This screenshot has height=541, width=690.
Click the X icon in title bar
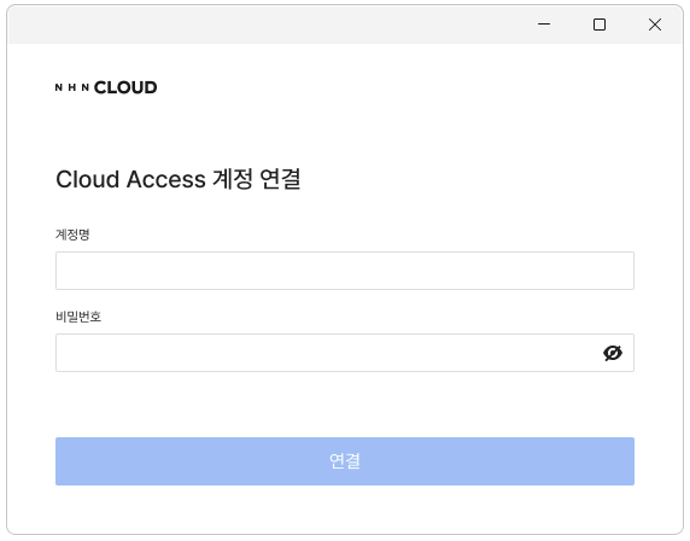coord(655,24)
